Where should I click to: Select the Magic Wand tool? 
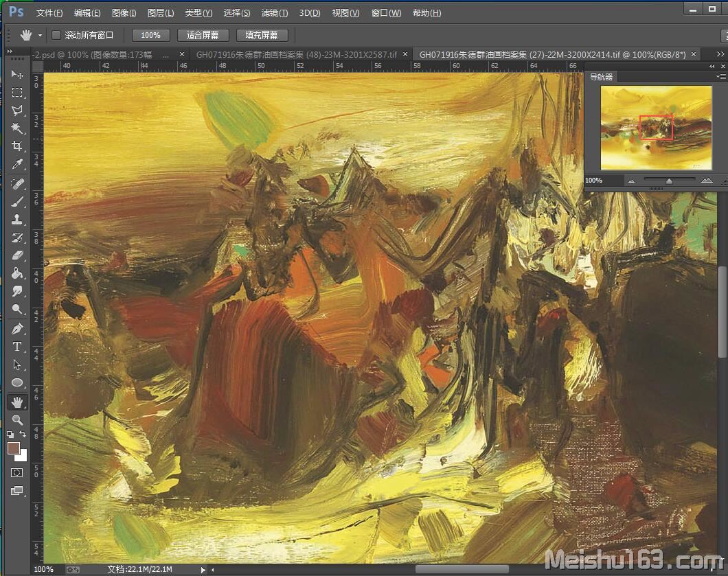[17, 128]
